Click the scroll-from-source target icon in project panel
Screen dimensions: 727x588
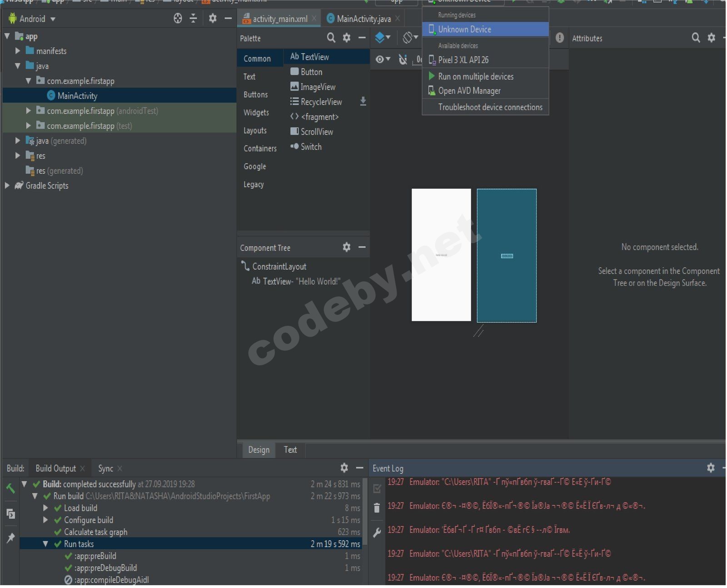pyautogui.click(x=178, y=19)
